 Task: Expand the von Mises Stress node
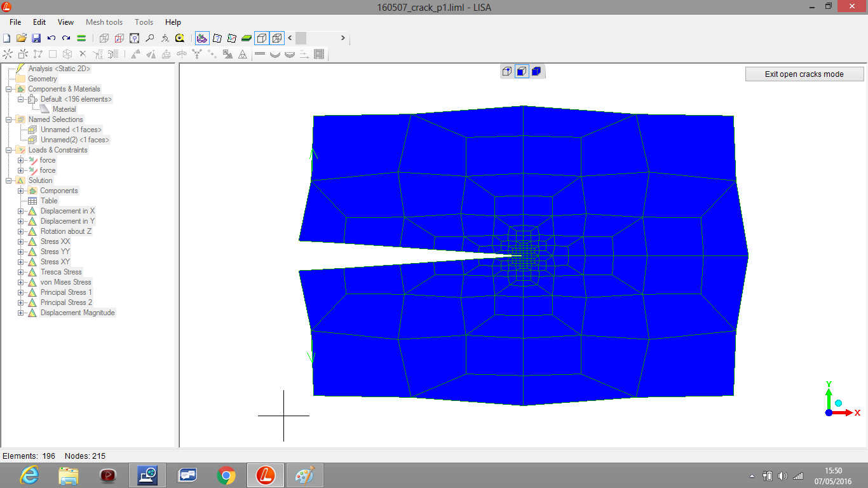(x=20, y=282)
